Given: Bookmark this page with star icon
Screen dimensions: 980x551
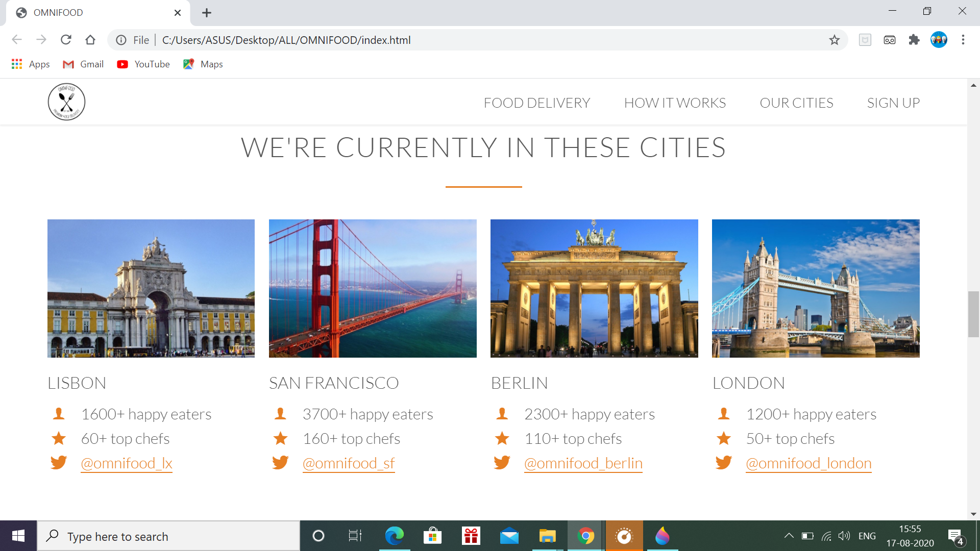Looking at the screenshot, I should pos(834,40).
